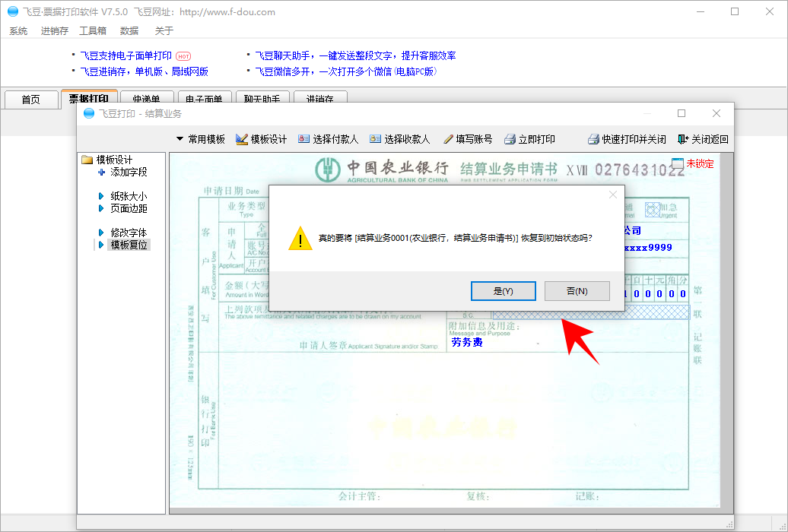This screenshot has height=532, width=788.
Task: Select the xxxx9999 account number field
Action: click(648, 248)
